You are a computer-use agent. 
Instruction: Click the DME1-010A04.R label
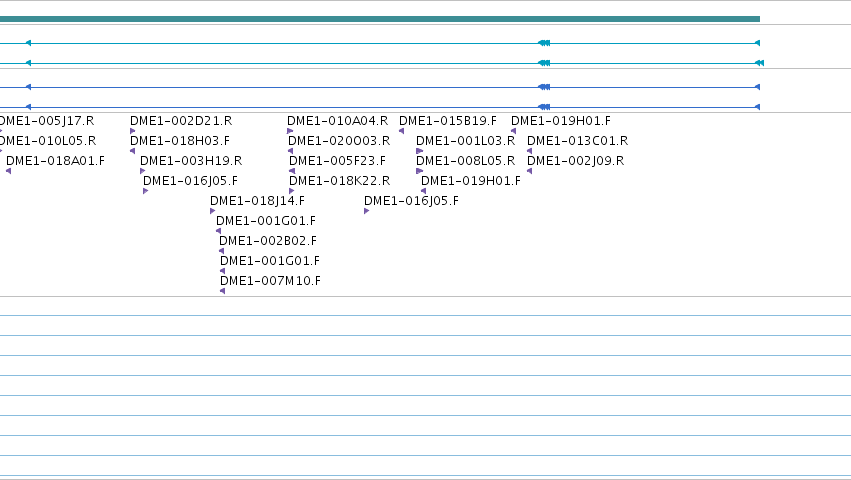(337, 121)
